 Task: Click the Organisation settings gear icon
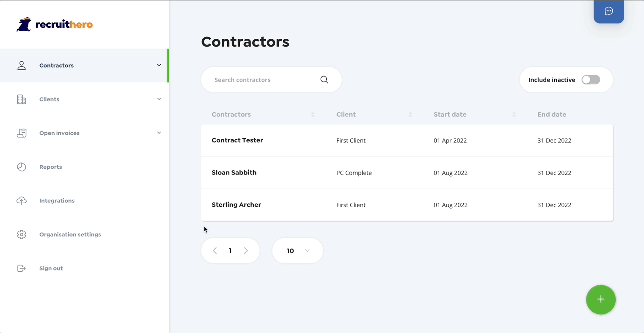coord(22,235)
